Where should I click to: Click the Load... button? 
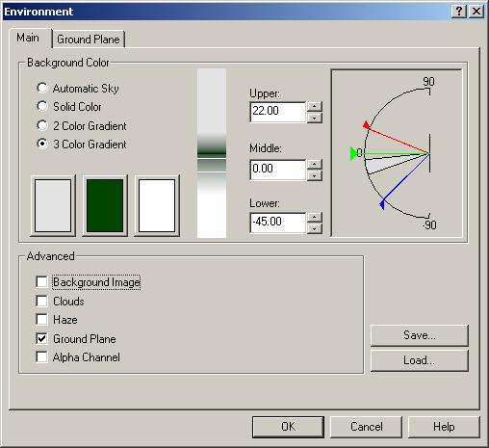pos(420,360)
